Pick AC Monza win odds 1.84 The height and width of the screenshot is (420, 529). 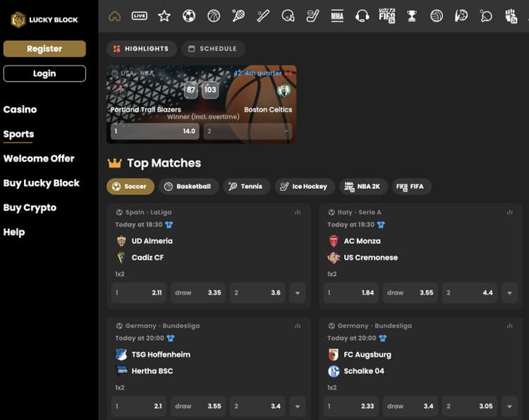tap(351, 292)
